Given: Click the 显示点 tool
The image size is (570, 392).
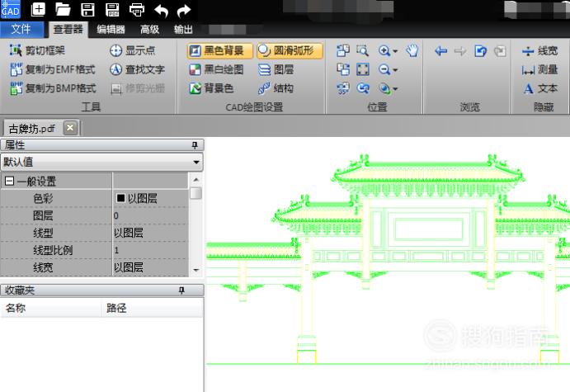Looking at the screenshot, I should [x=132, y=50].
